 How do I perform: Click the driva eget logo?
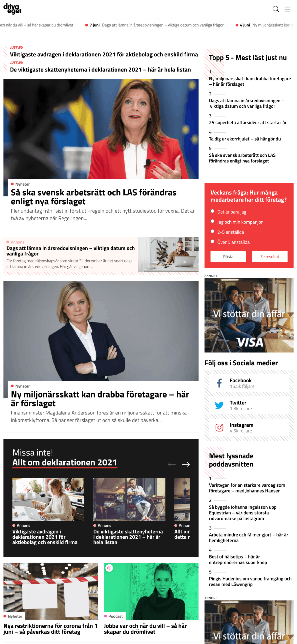12,8
